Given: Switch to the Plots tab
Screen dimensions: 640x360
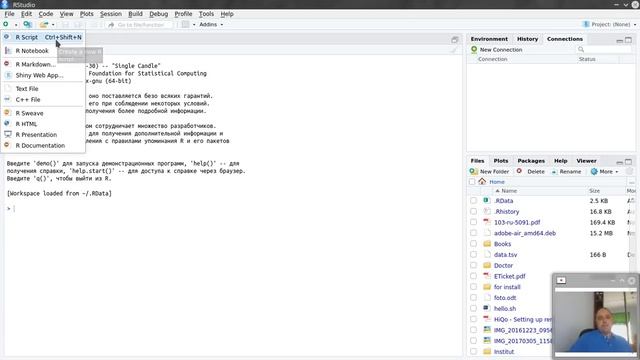Looking at the screenshot, I should pyautogui.click(x=500, y=161).
